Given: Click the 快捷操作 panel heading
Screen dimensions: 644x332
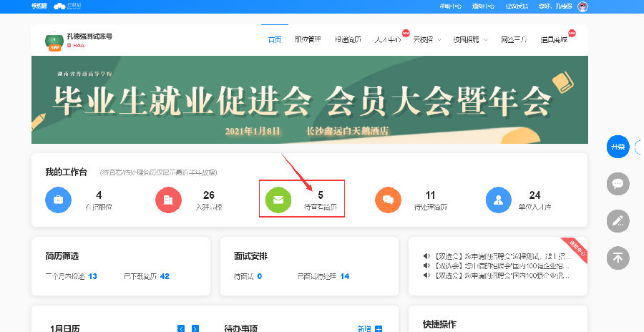Looking at the screenshot, I should pos(439,324).
